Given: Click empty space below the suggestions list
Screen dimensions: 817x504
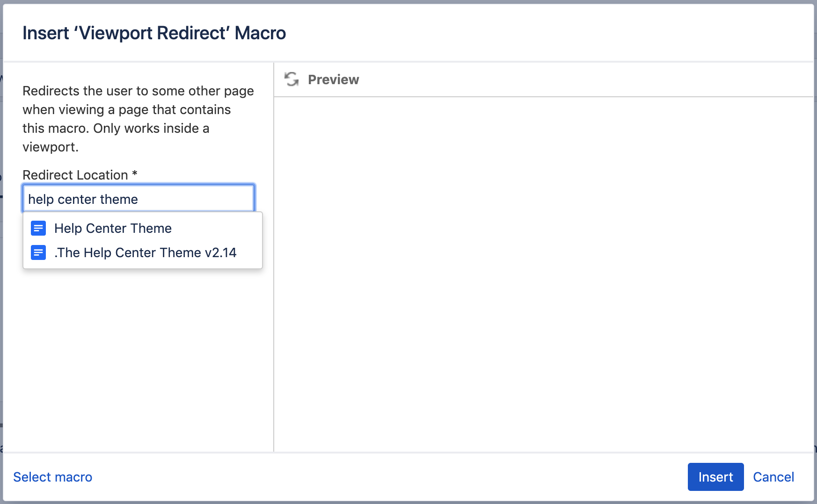Looking at the screenshot, I should (x=138, y=355).
